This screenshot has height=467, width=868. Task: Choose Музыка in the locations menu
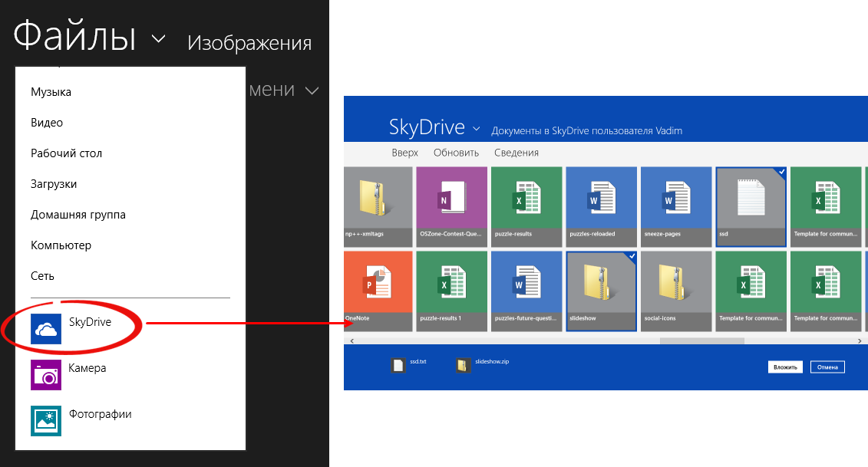click(x=51, y=92)
